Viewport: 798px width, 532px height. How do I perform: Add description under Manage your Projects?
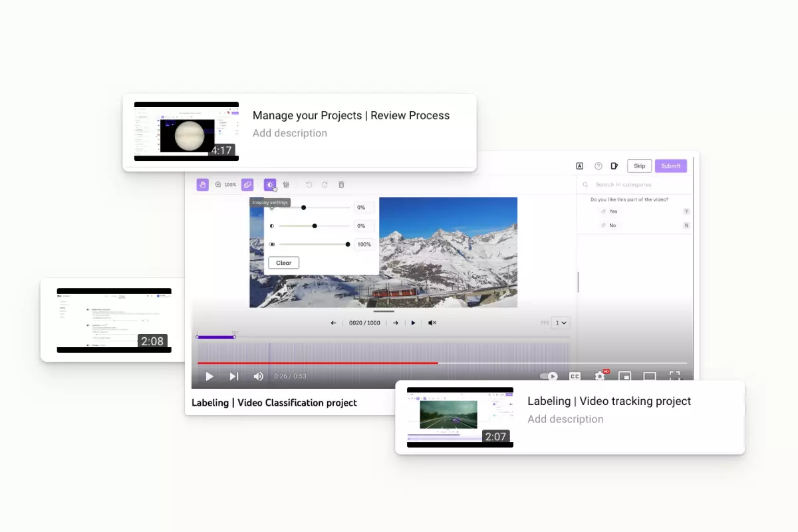point(290,133)
